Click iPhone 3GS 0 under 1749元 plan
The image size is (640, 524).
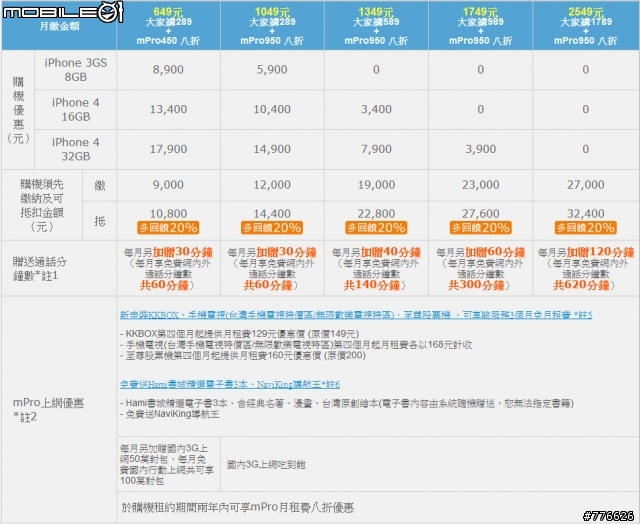(x=481, y=70)
